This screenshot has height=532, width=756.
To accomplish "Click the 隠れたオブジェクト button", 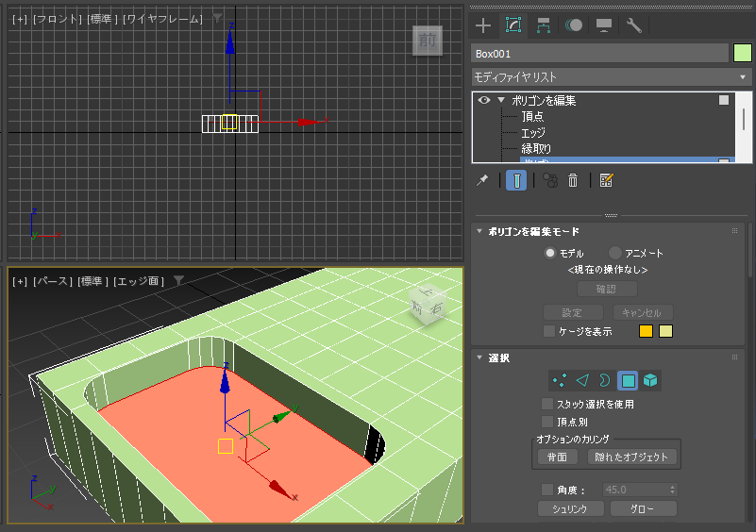I will pyautogui.click(x=632, y=457).
